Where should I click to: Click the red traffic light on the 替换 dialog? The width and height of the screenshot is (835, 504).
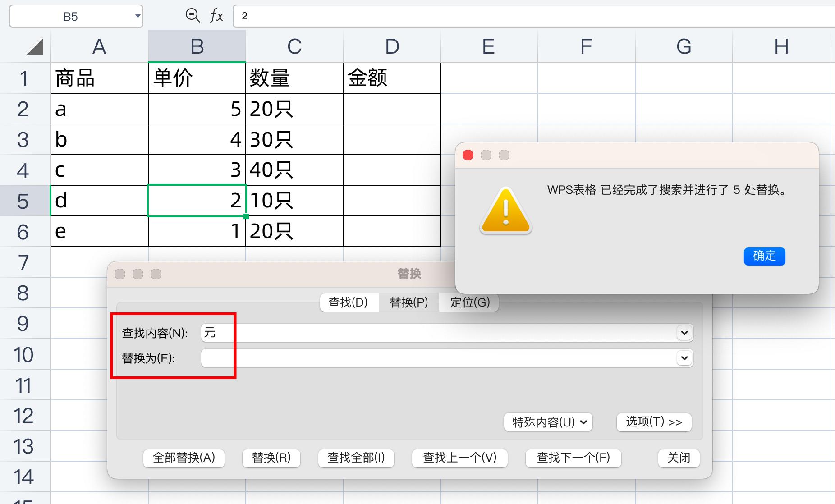click(x=120, y=274)
